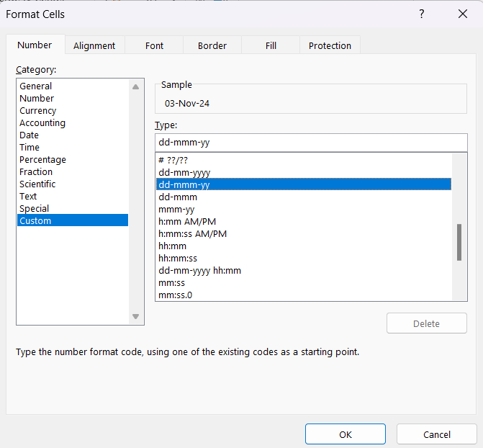Choose the mm:ss.0 format code
The image size is (483, 448).
coord(304,295)
